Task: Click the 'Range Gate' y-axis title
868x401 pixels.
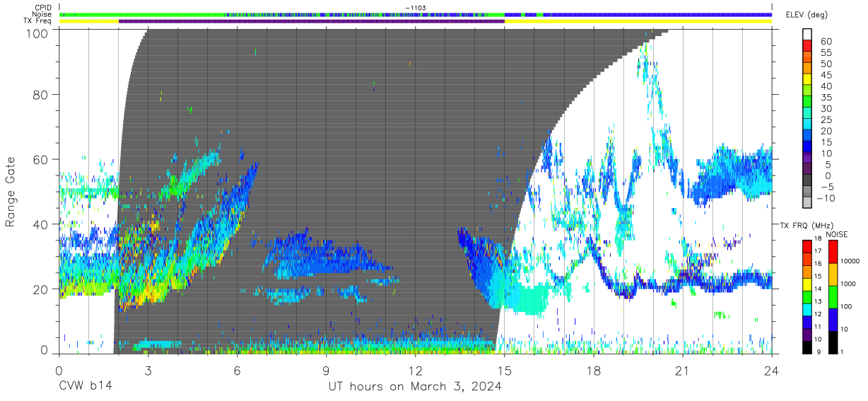Action: 11,192
